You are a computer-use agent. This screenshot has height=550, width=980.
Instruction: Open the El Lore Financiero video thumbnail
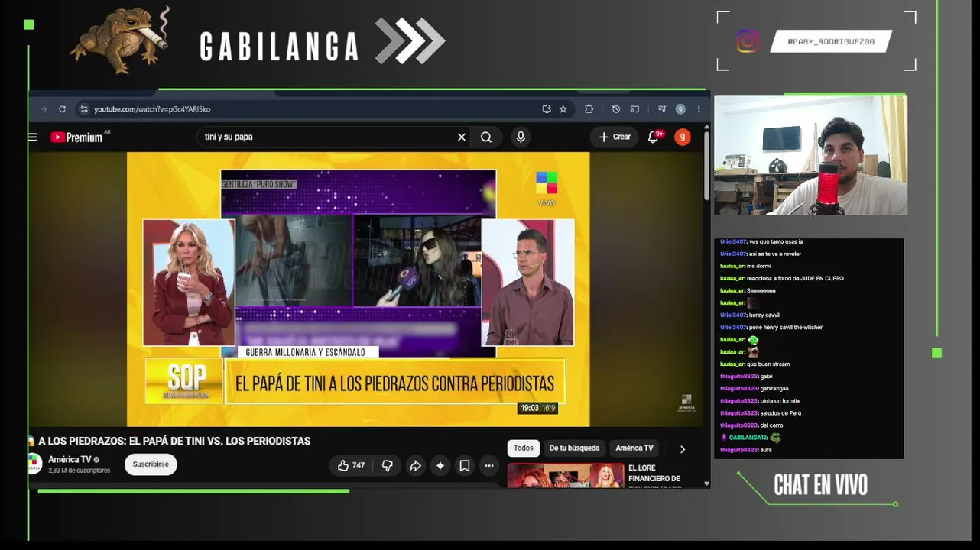pos(566,475)
